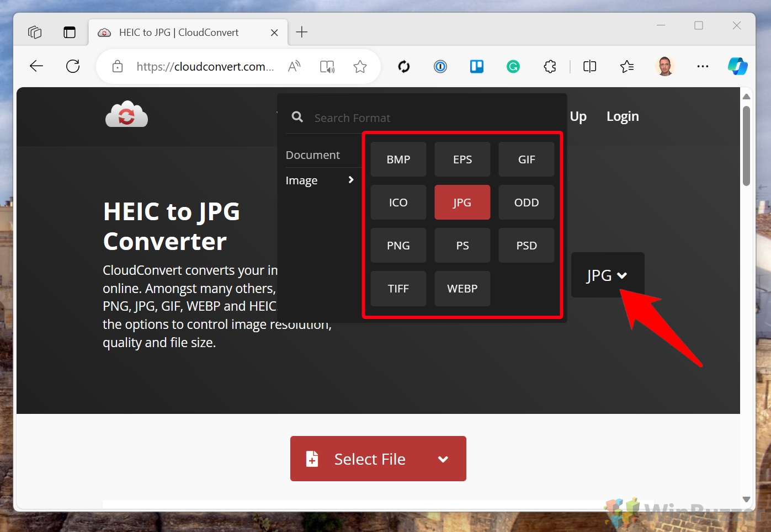Open the Favorites list icon
Viewport: 771px width, 532px height.
click(627, 67)
